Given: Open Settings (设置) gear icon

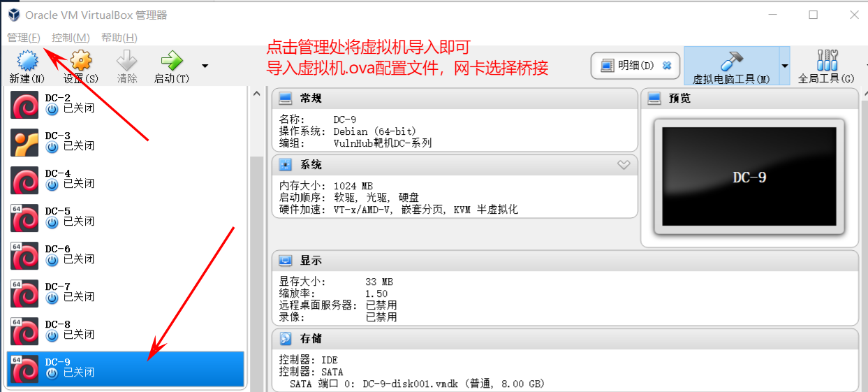Looking at the screenshot, I should tap(81, 61).
